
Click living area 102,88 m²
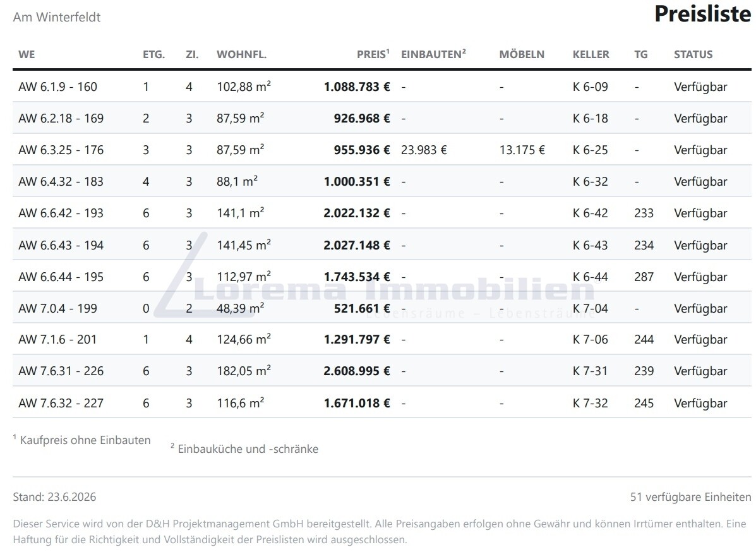point(244,87)
